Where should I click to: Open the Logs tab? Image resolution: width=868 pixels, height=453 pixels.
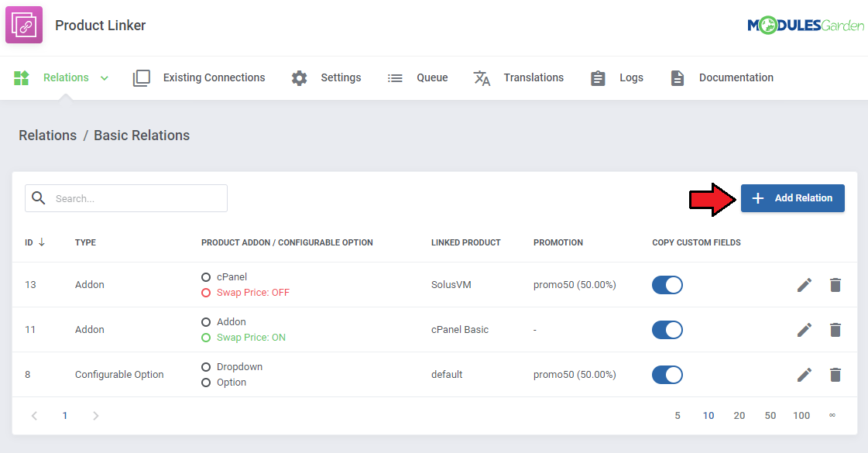[x=631, y=77]
